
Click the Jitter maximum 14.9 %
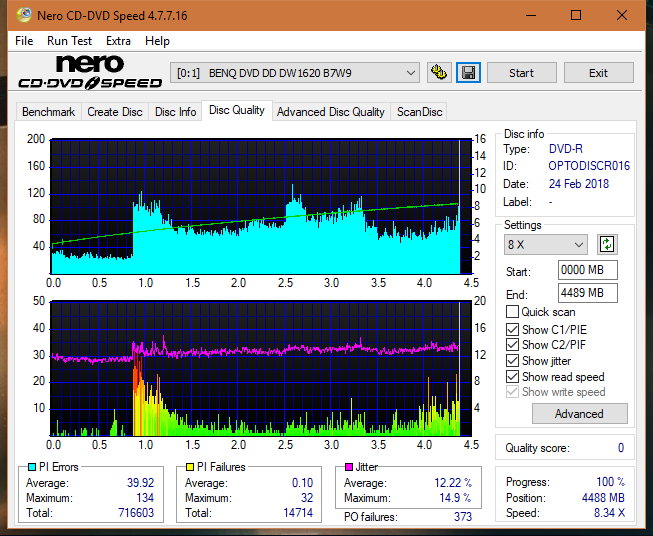(x=456, y=498)
